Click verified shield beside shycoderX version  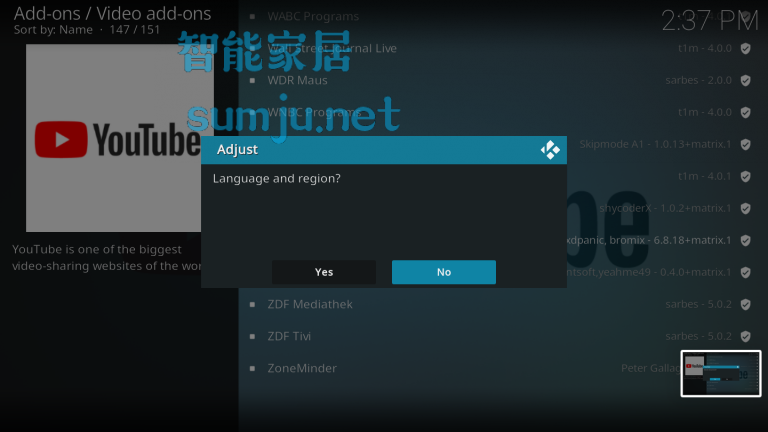[x=745, y=209]
